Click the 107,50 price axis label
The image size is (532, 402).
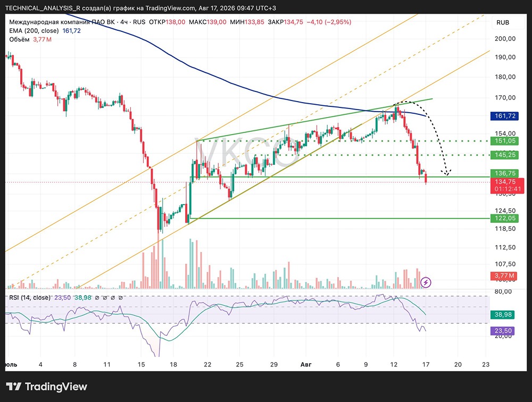[x=505, y=264]
